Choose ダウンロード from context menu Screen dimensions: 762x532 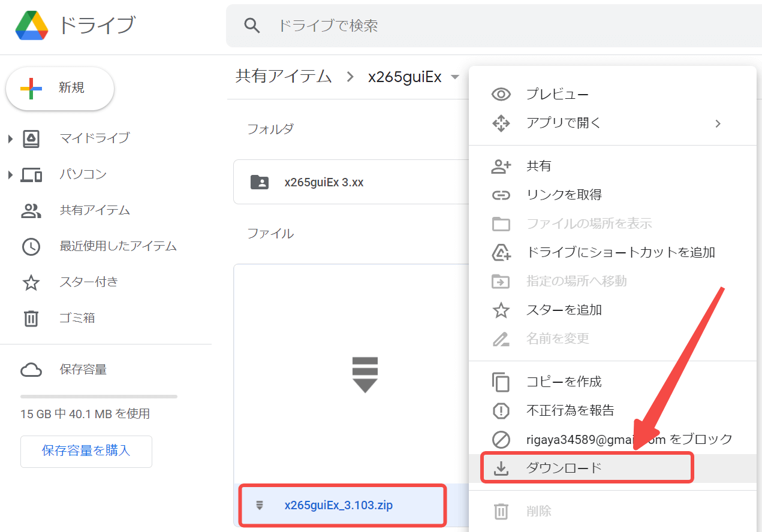coord(613,468)
